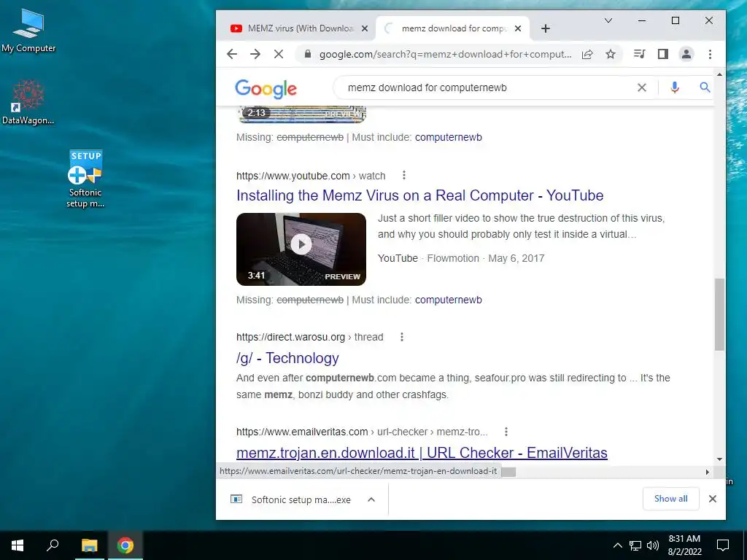Click the https://direct.warosu.org › thread breadcrumb
The height and width of the screenshot is (560, 747).
(x=309, y=337)
